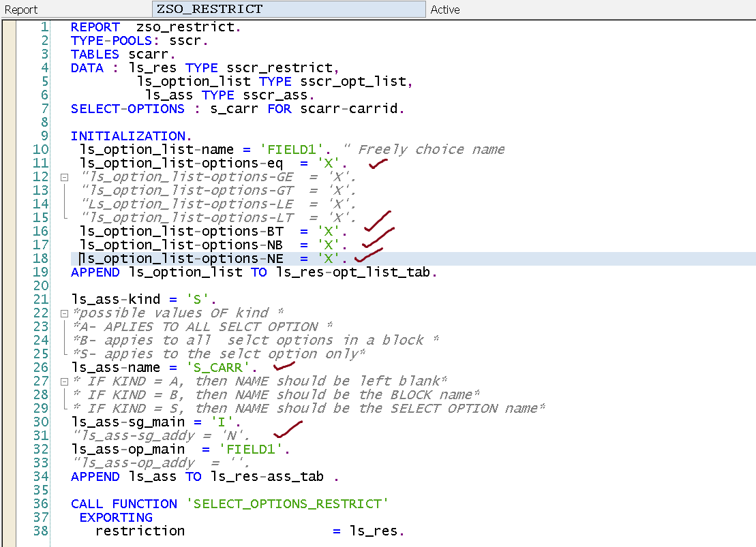Click the EXPORTING keyword on line 37
The height and width of the screenshot is (547, 756).
(x=116, y=518)
